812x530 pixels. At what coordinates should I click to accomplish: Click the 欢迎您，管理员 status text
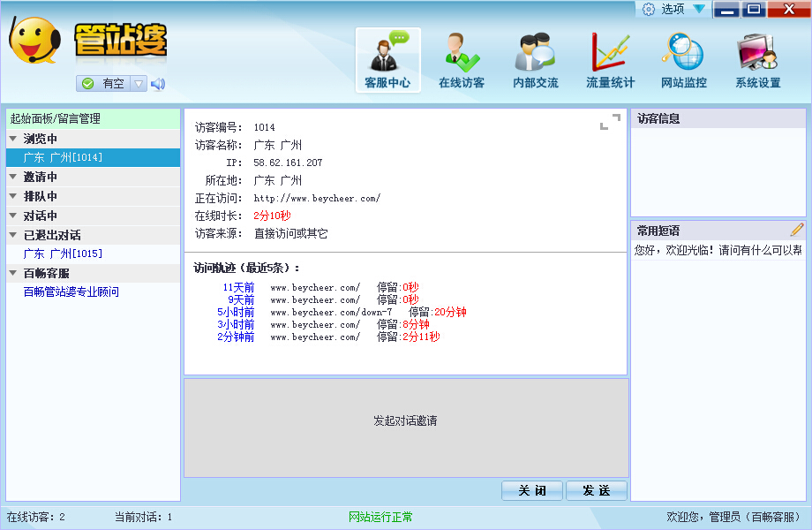(x=733, y=517)
